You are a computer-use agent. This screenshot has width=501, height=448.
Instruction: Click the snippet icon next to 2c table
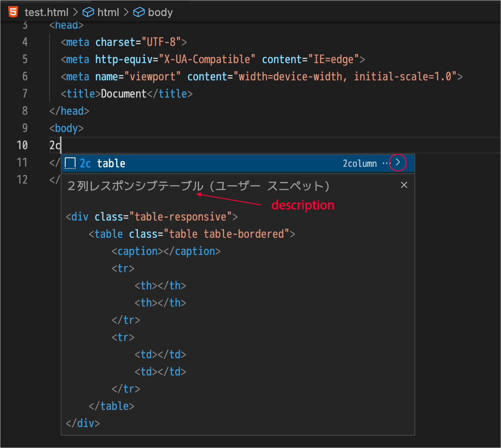point(71,163)
